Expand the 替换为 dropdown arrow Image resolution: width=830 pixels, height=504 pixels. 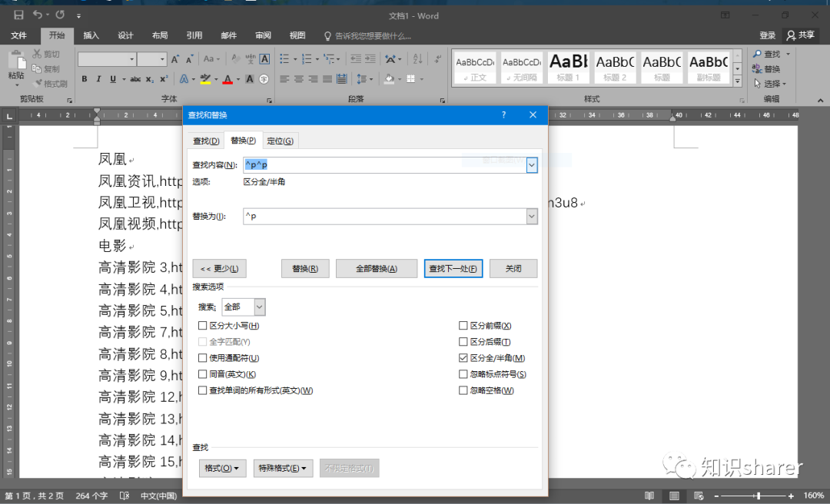tap(532, 217)
